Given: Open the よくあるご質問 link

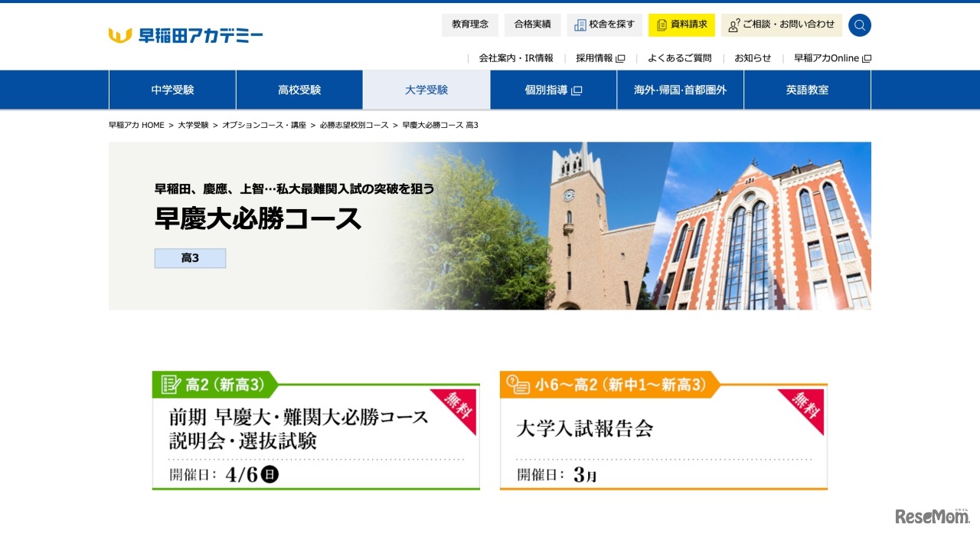Looking at the screenshot, I should coord(679,57).
